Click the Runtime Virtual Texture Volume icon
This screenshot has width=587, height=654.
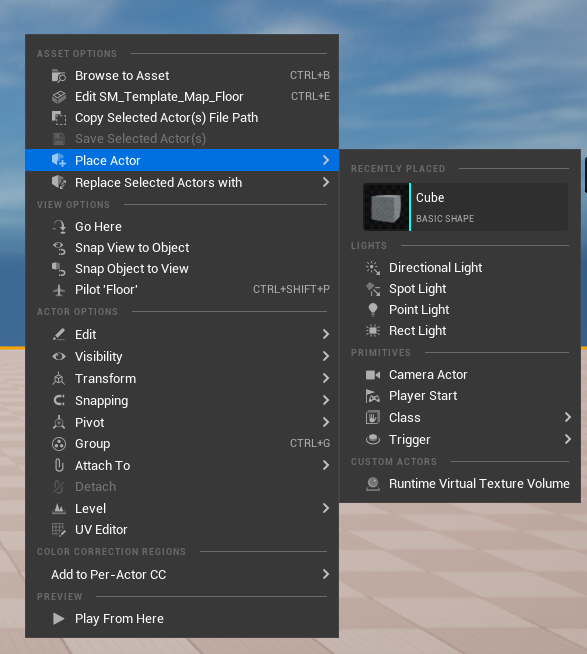click(373, 484)
